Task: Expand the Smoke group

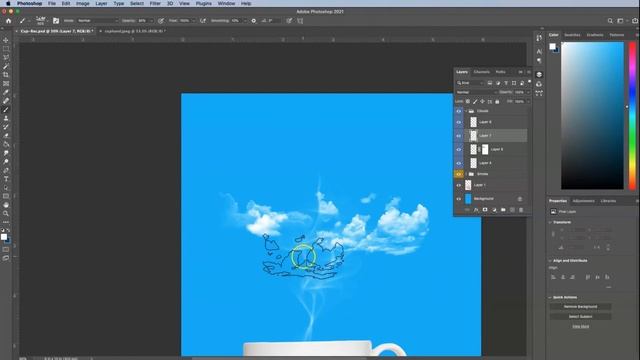Action: pos(466,174)
